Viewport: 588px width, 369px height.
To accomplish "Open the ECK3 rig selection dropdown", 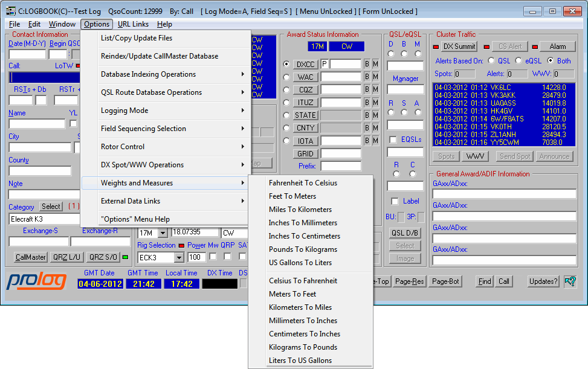I will pyautogui.click(x=178, y=258).
